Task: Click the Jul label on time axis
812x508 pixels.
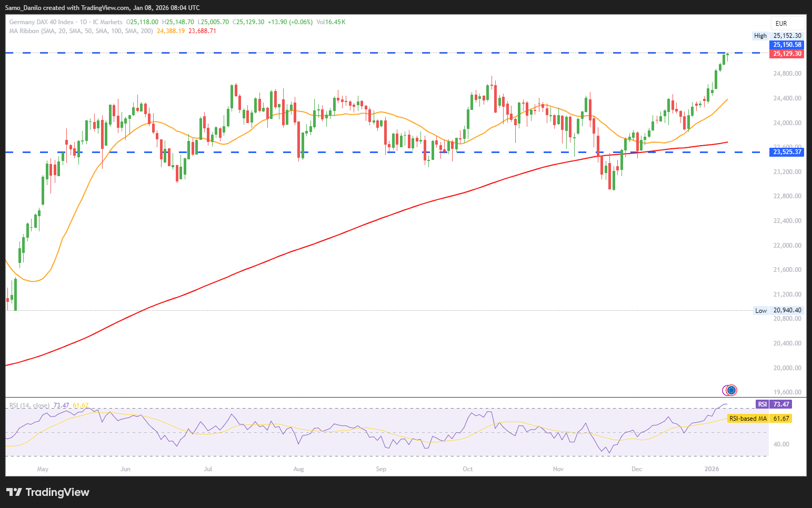Action: (x=208, y=469)
